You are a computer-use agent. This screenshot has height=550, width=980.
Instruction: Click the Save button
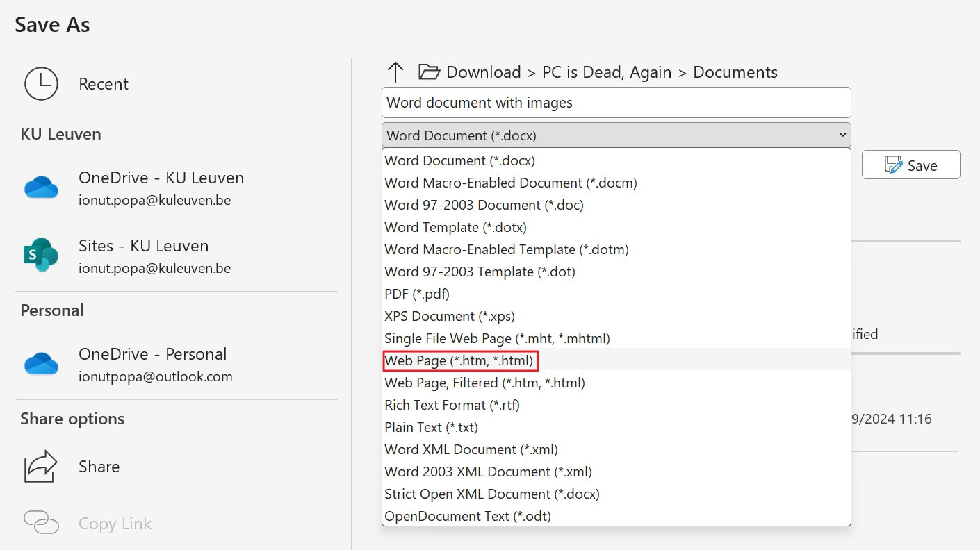click(x=911, y=165)
